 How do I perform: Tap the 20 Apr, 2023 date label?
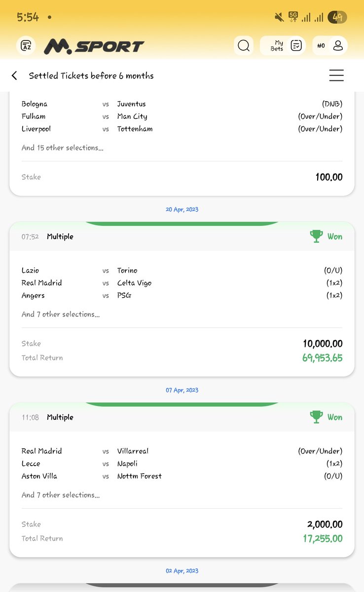coord(182,209)
